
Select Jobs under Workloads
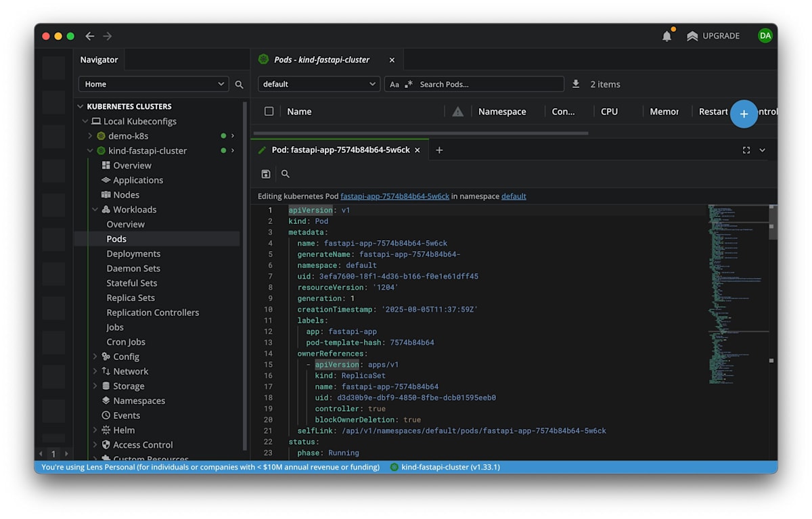pos(115,328)
